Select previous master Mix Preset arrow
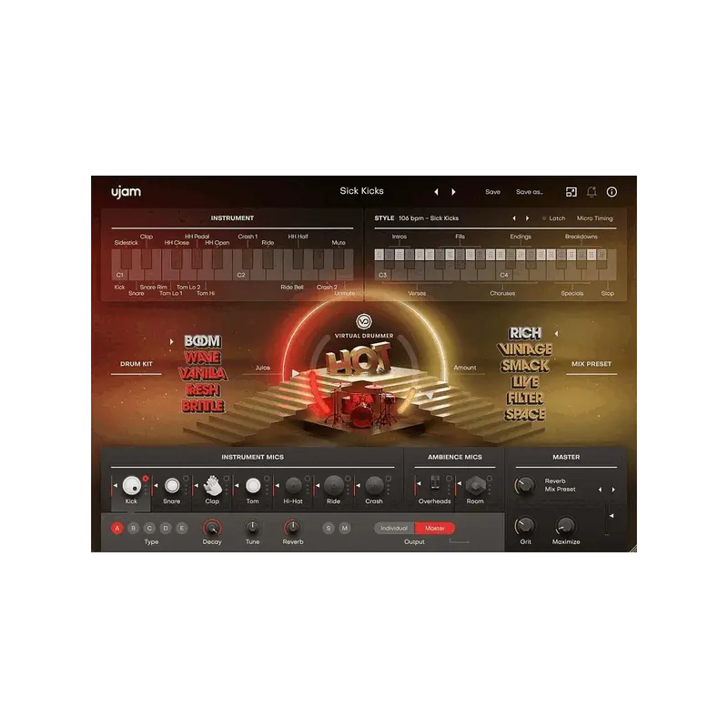 coord(600,490)
